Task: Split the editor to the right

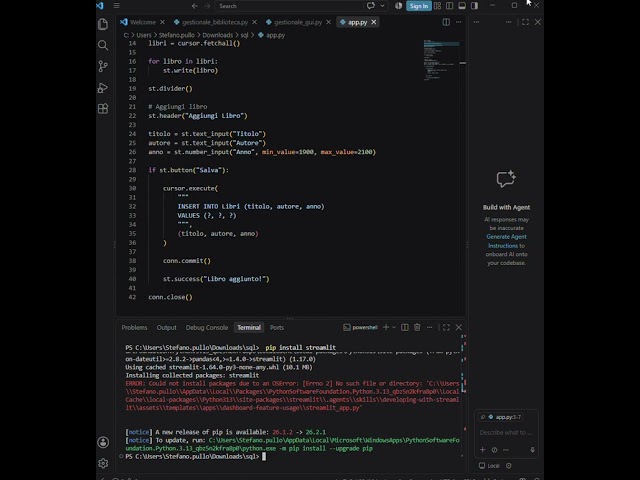Action: pos(446,22)
